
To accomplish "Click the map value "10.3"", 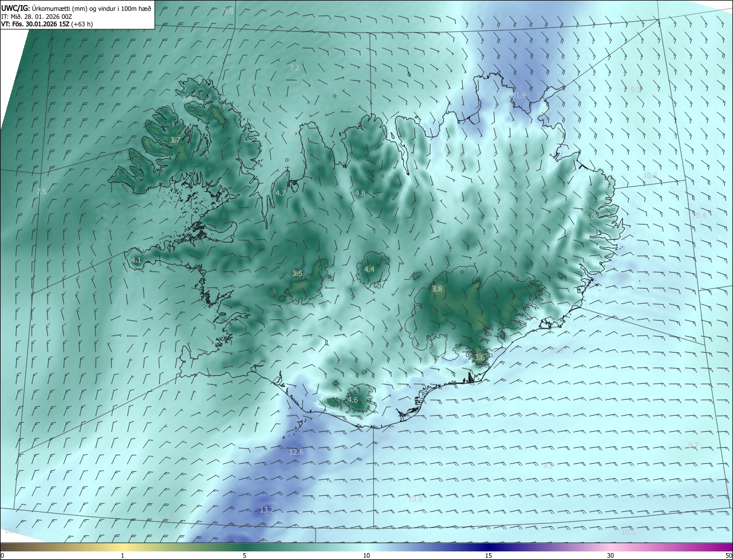I will point(651,175).
